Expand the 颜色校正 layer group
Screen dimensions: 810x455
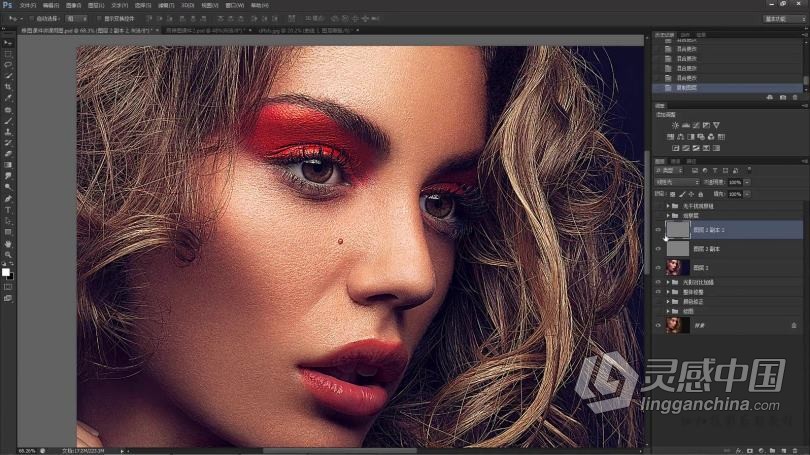tap(668, 302)
